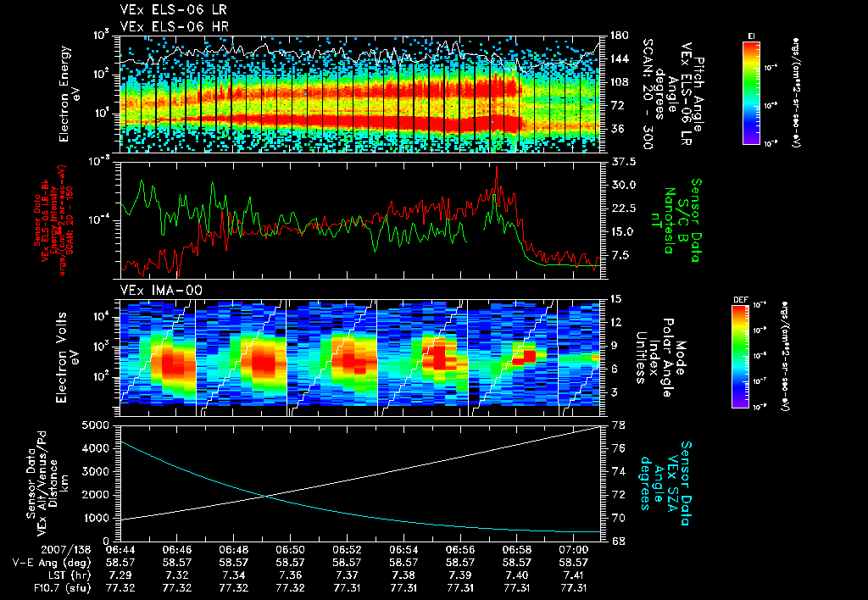Click the nanotesla tick "22.5"
The width and height of the screenshot is (868, 600).
pos(623,208)
